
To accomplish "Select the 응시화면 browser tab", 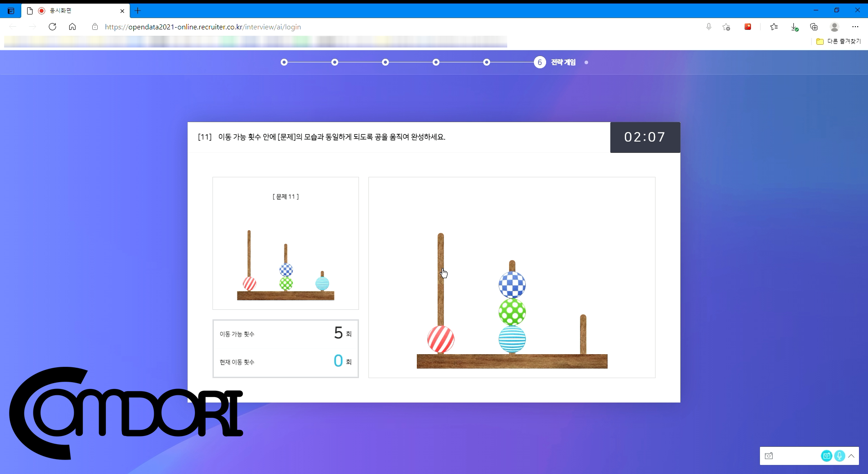I will pos(75,11).
